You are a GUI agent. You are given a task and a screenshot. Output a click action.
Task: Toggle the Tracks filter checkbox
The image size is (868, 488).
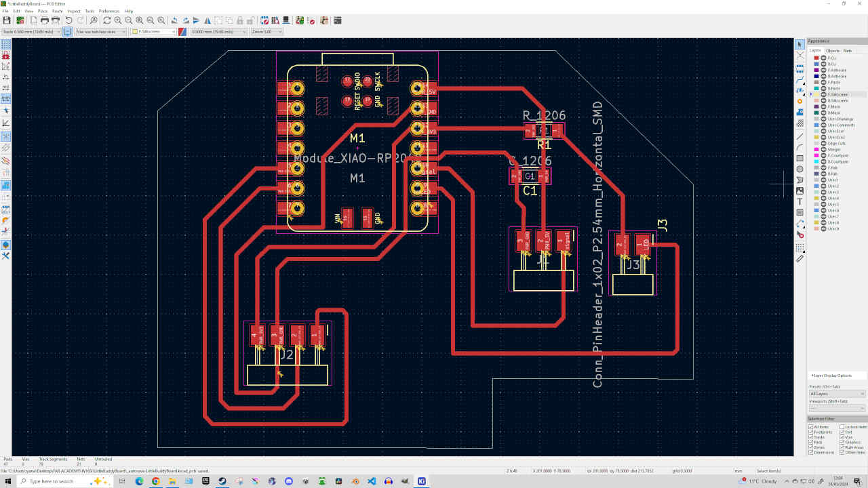click(810, 437)
